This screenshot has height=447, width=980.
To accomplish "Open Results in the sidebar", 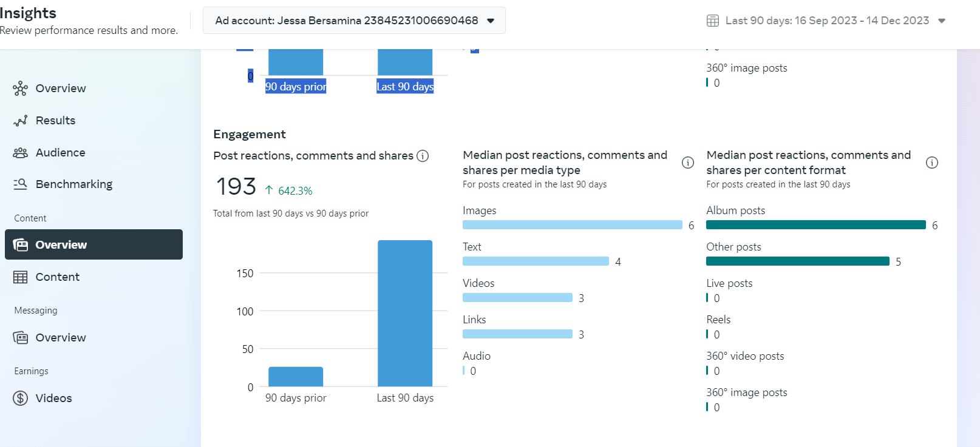I will [x=55, y=121].
